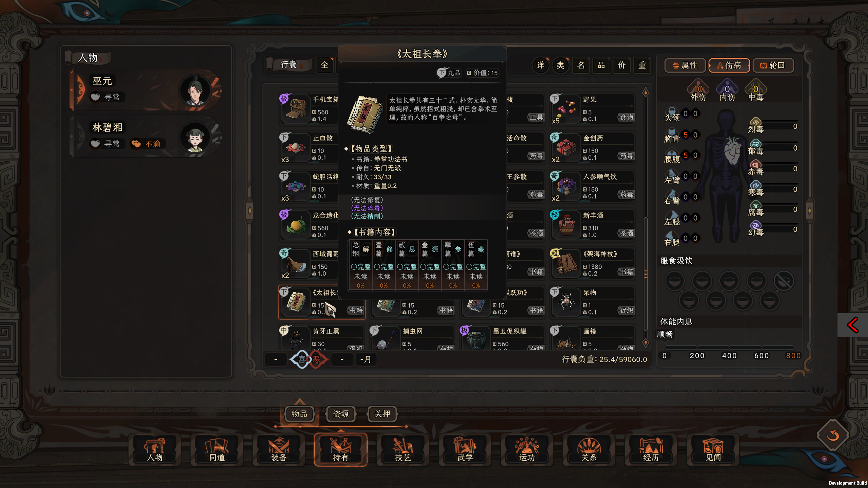Select character 林碧湘 in people list
This screenshot has width=868, height=488.
[x=146, y=136]
